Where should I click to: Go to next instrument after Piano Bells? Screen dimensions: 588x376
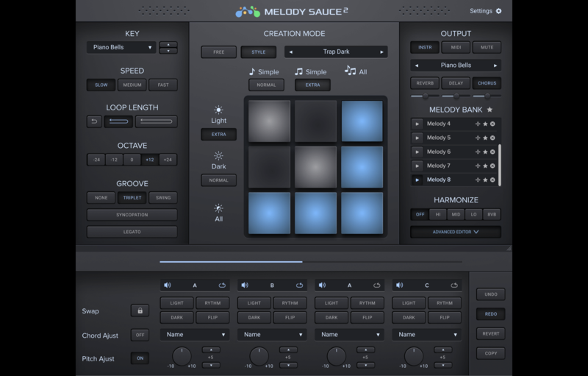(x=495, y=65)
